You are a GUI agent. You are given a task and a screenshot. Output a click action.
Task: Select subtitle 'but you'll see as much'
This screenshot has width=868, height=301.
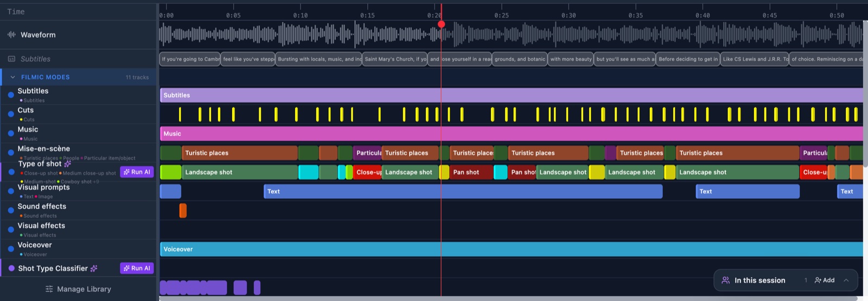tap(625, 59)
